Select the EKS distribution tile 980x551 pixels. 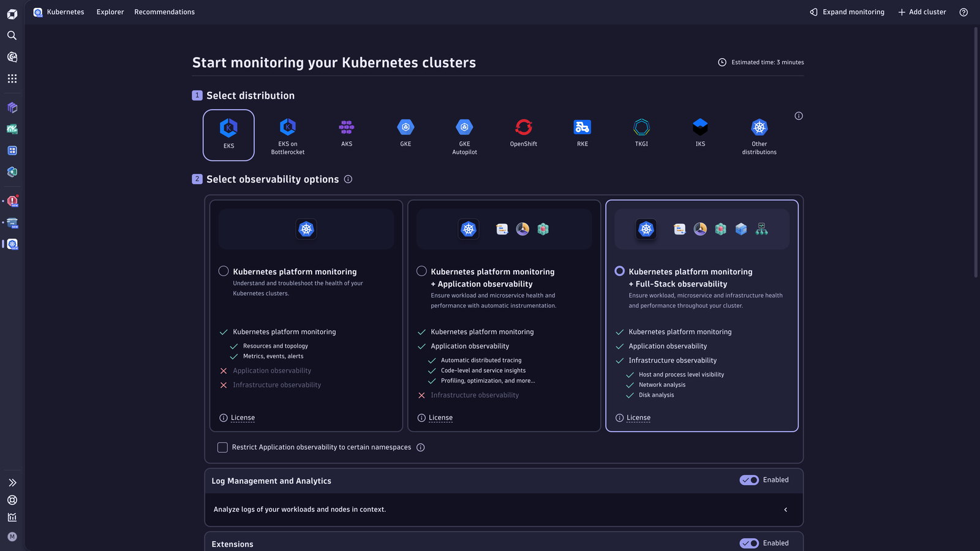pos(228,135)
